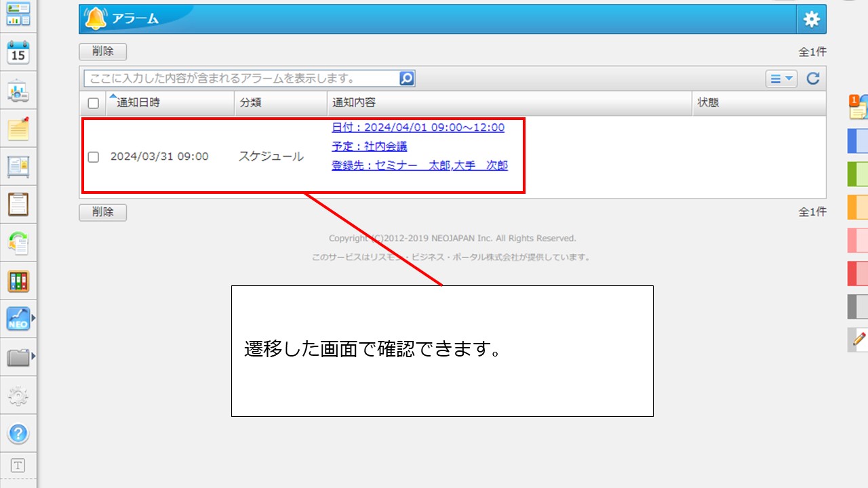Open the document with green arrow icon
The height and width of the screenshot is (488, 868).
[x=18, y=243]
